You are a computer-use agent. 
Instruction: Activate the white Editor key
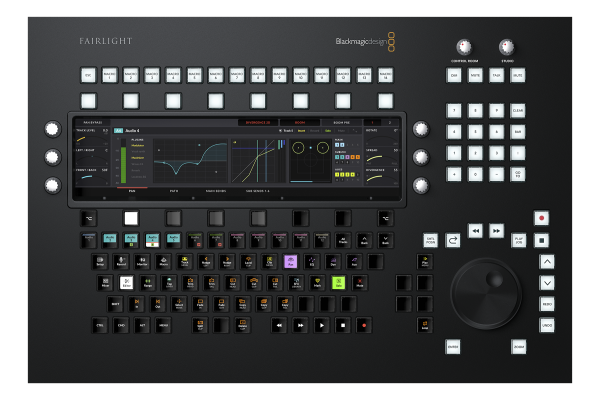(x=127, y=283)
